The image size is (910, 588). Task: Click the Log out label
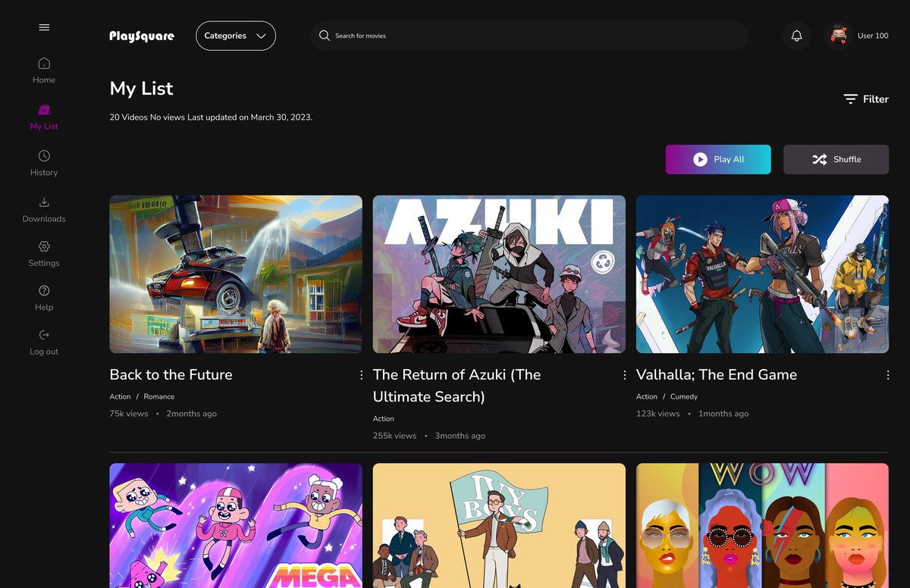pyautogui.click(x=44, y=352)
